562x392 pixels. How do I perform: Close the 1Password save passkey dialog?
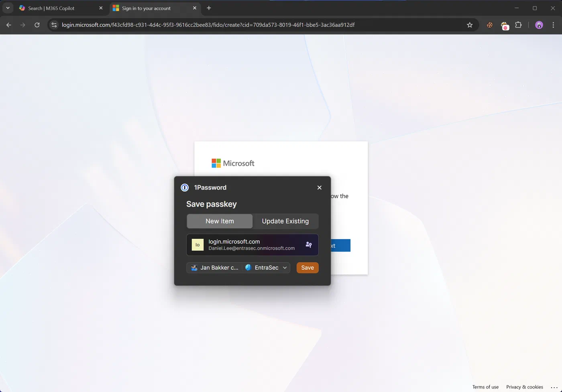pyautogui.click(x=320, y=187)
